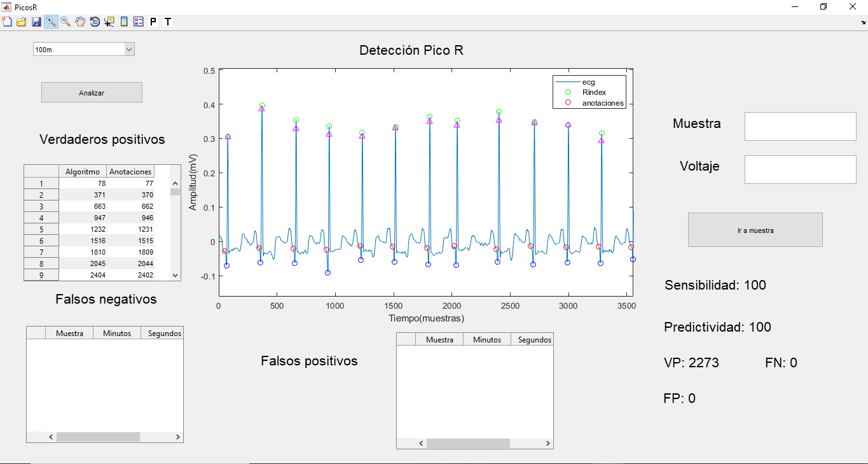Screen dimensions: 868x464
Task: Select Algoritmo cell with value 1232
Action: coord(83,228)
